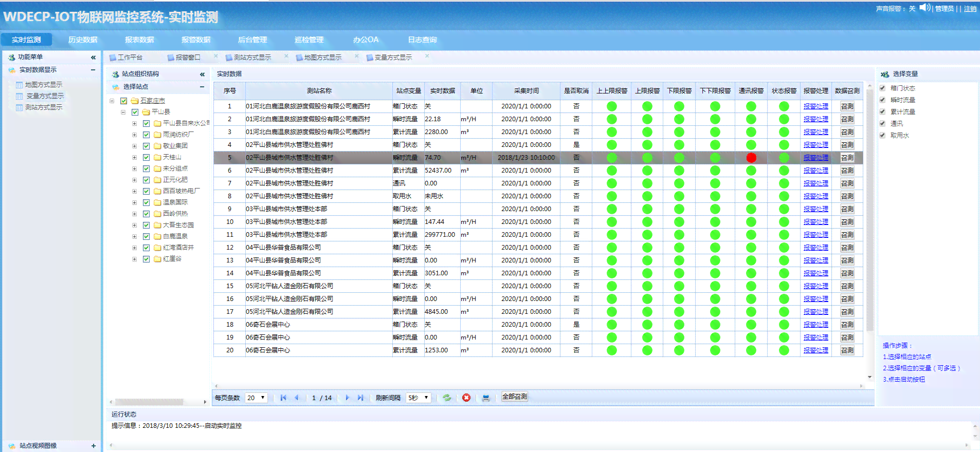Open the 报警数据 menu
The height and width of the screenshot is (452, 980).
(x=196, y=40)
